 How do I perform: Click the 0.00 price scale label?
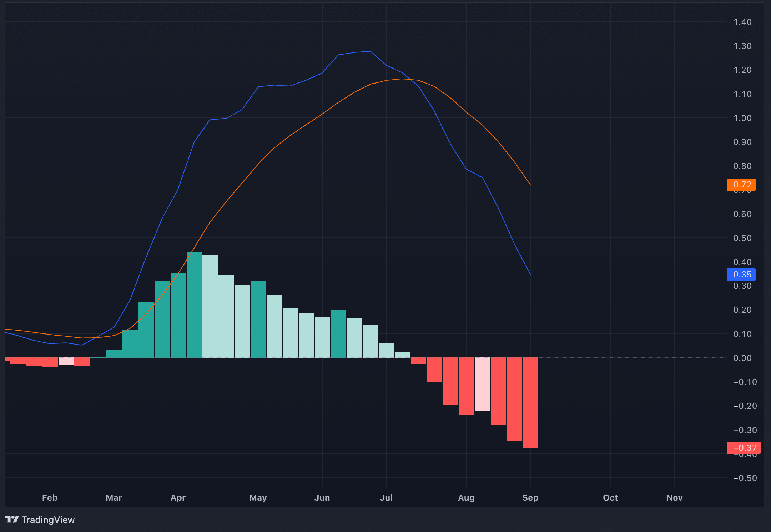pyautogui.click(x=742, y=358)
